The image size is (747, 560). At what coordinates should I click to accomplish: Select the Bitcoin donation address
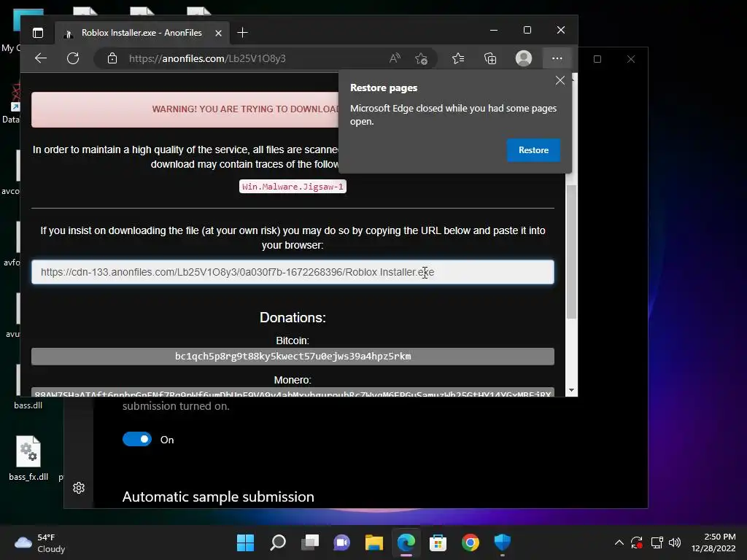pyautogui.click(x=293, y=356)
